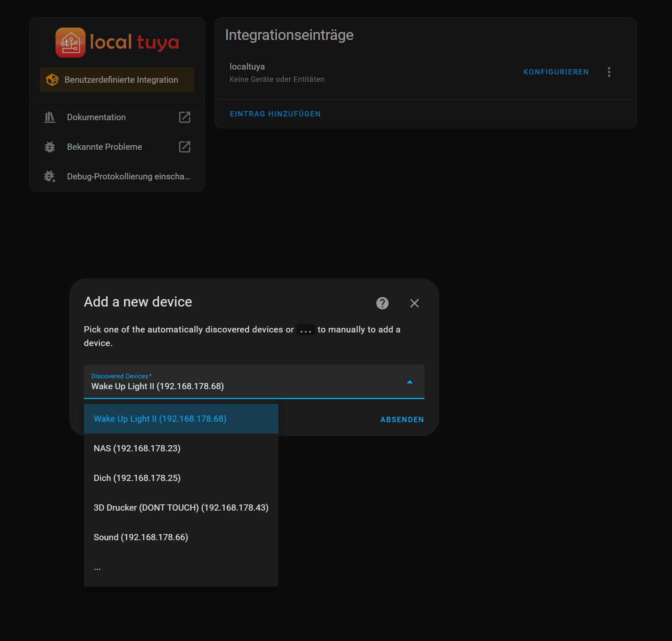The image size is (672, 641).
Task: Click EINTRAG HINZUFÜGEN to add an entry
Action: coord(275,114)
